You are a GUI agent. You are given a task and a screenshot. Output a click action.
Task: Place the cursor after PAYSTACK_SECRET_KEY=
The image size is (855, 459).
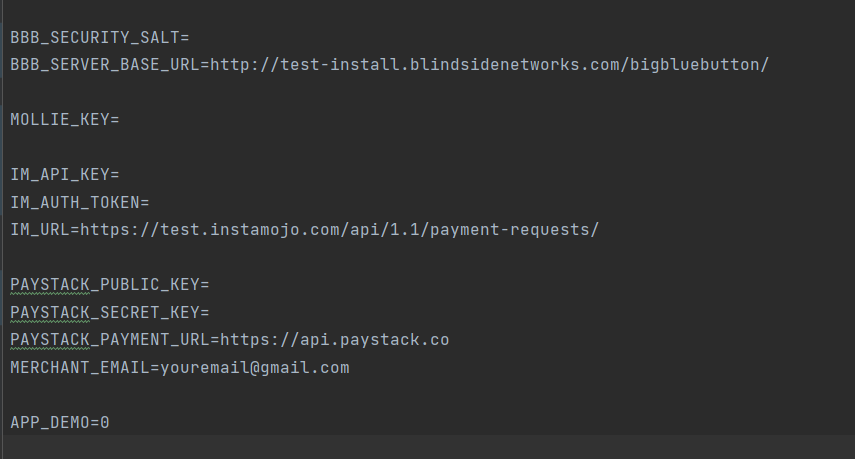click(210, 313)
